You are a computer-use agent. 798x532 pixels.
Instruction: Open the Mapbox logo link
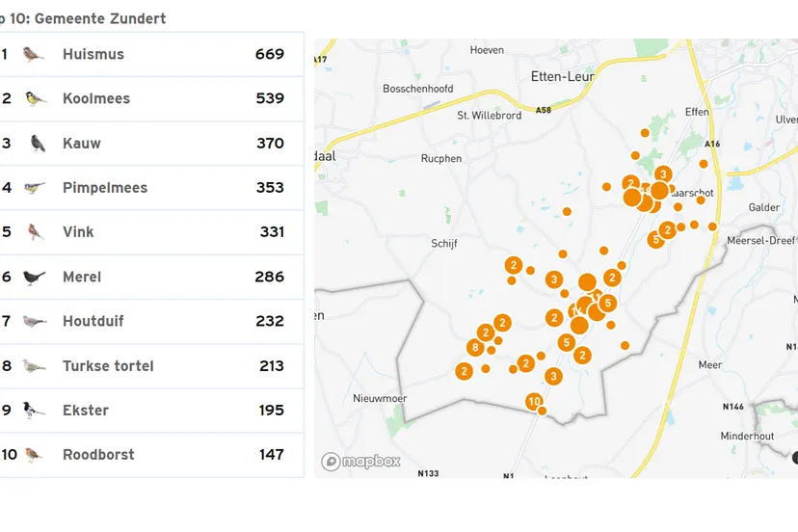coord(361,462)
